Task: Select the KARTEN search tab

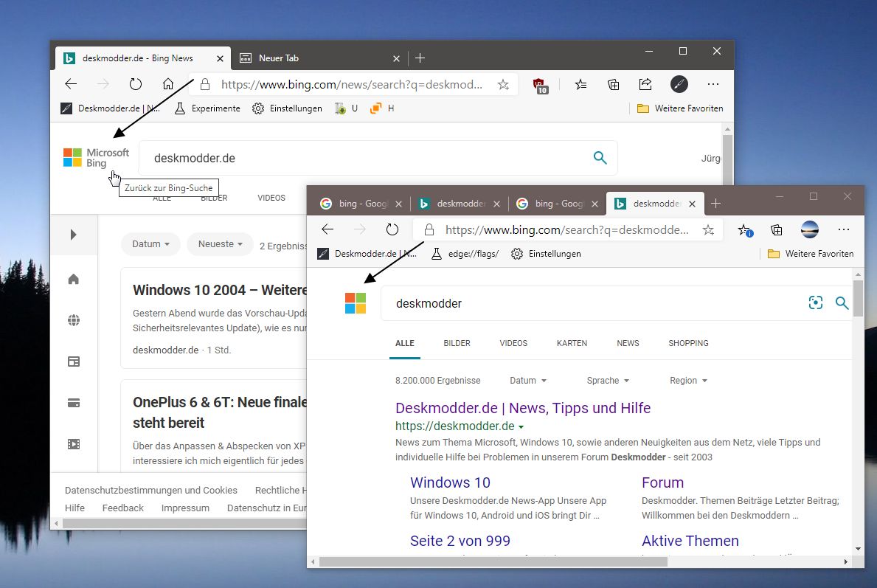Action: (572, 343)
